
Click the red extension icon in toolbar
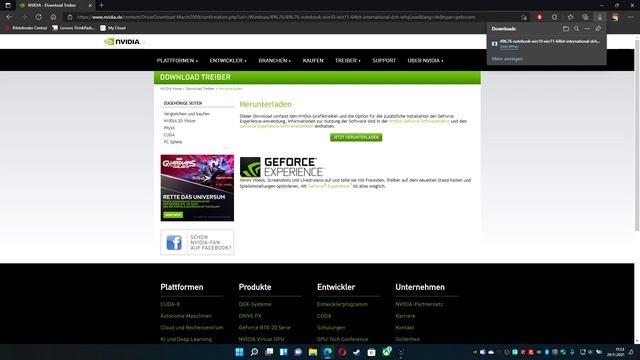[x=539, y=17]
